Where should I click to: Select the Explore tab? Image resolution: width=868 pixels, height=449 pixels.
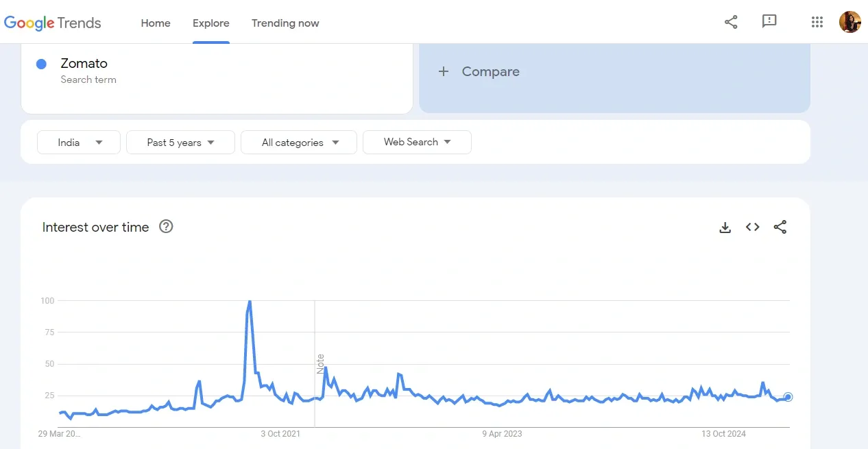211,23
